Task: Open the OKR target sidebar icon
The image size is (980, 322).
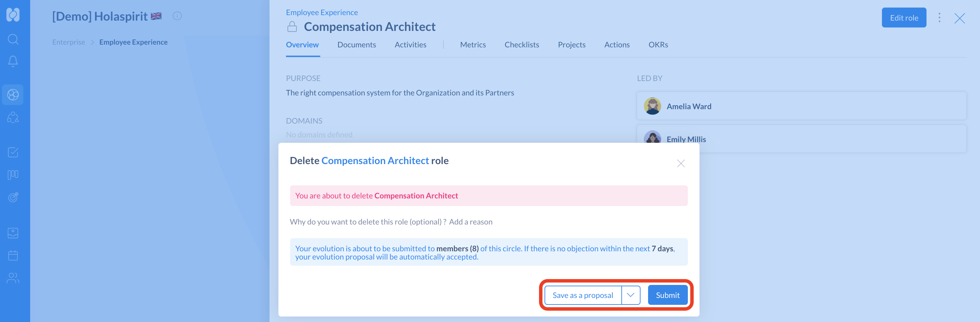Action: click(x=13, y=197)
